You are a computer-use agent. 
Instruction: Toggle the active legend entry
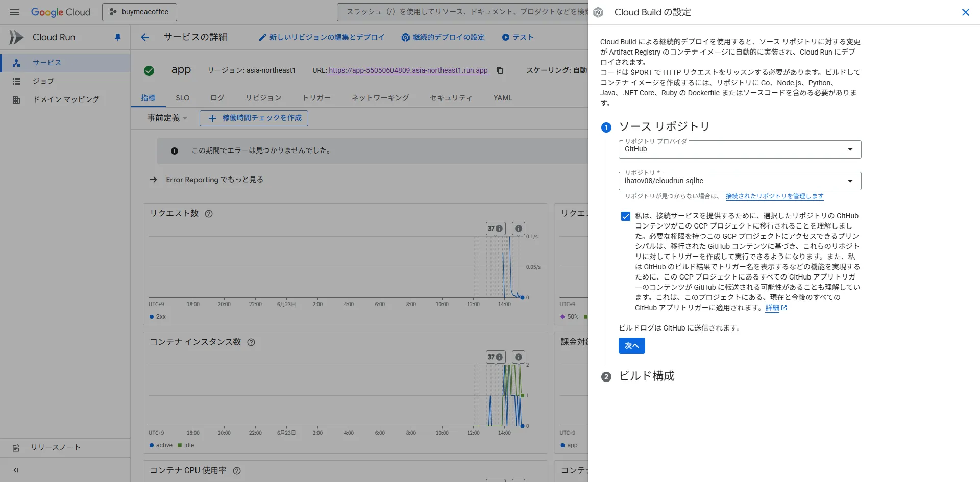point(161,445)
